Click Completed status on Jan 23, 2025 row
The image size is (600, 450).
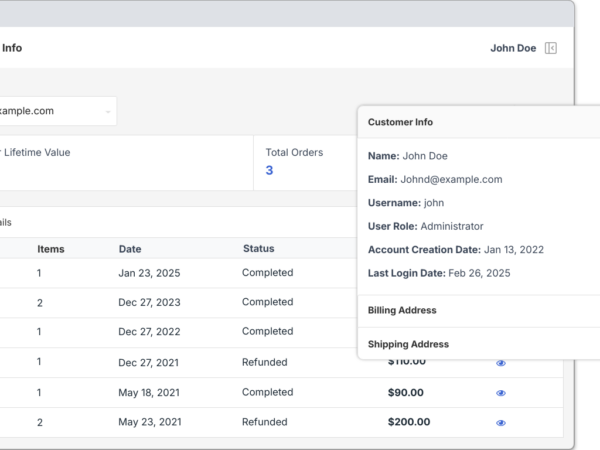point(268,273)
